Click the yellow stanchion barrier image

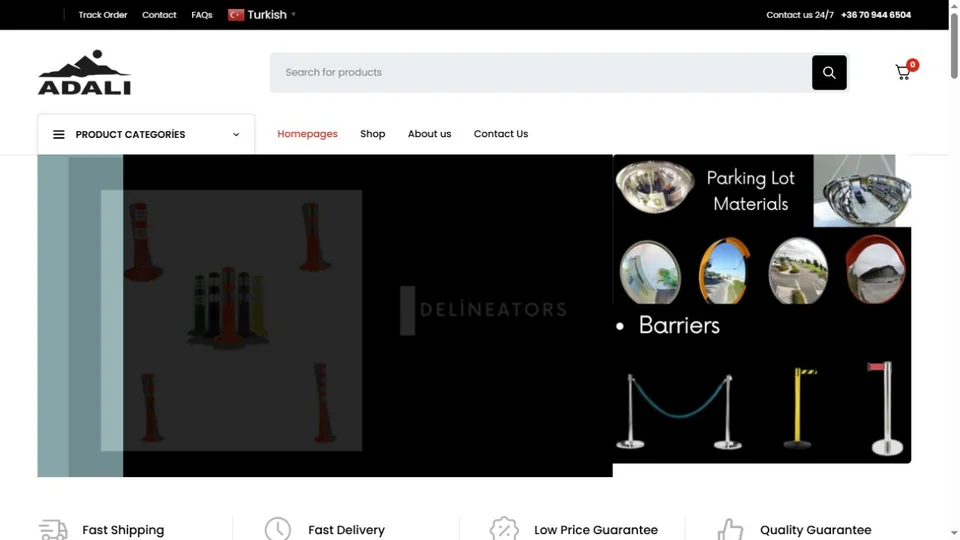799,407
